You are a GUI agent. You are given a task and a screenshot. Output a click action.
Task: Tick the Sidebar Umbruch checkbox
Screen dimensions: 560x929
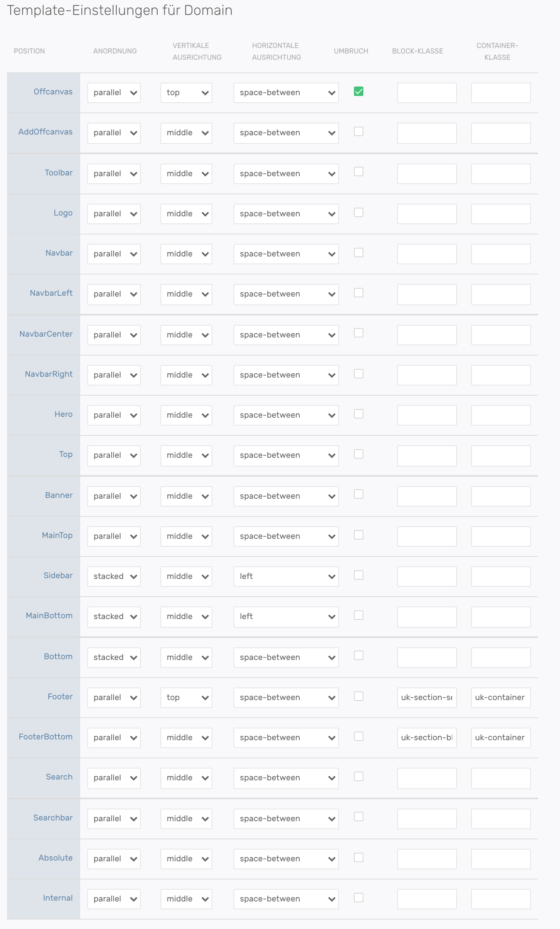coord(358,575)
